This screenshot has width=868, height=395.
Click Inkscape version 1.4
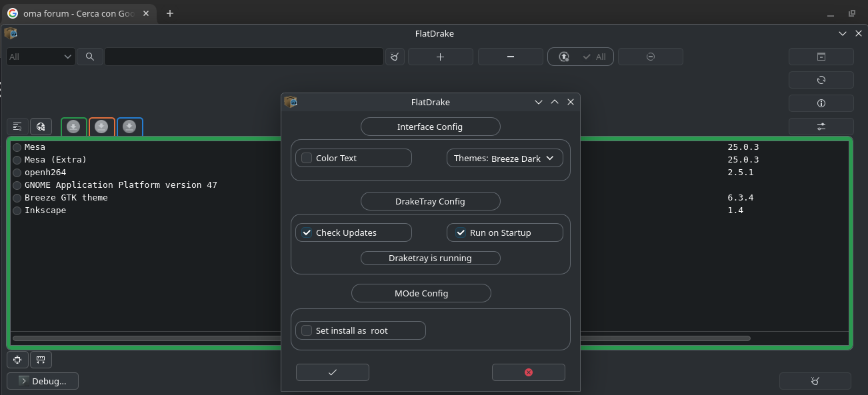pyautogui.click(x=735, y=210)
